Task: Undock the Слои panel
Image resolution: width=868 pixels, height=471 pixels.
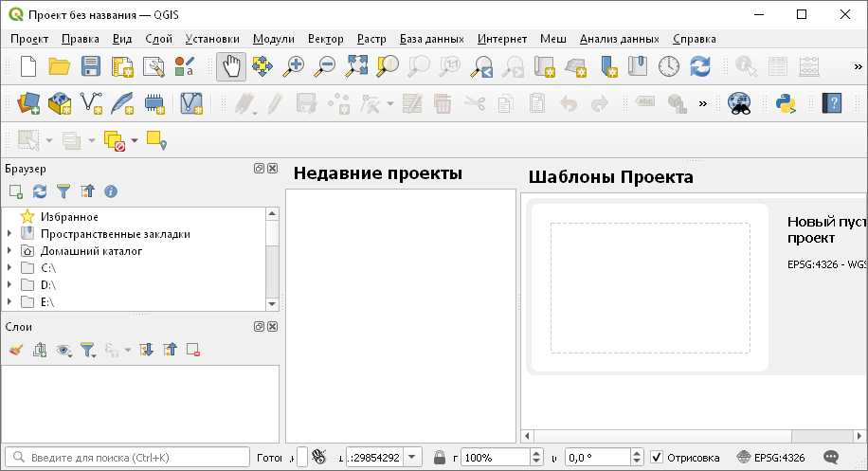Action: point(259,327)
